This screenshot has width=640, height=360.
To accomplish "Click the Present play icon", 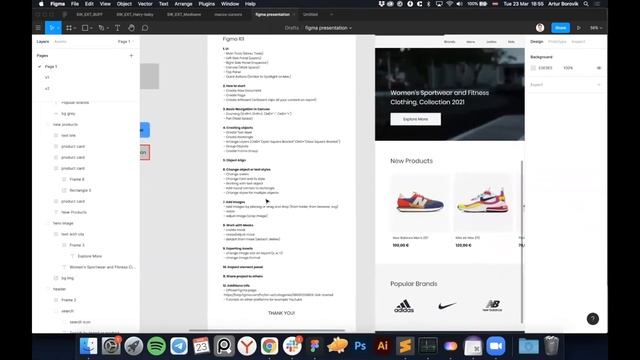I will click(579, 28).
